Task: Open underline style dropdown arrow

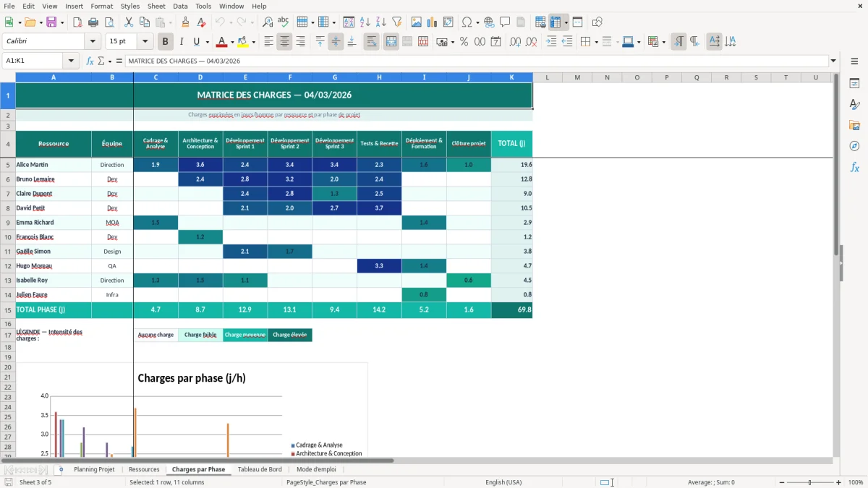Action: pyautogui.click(x=207, y=42)
